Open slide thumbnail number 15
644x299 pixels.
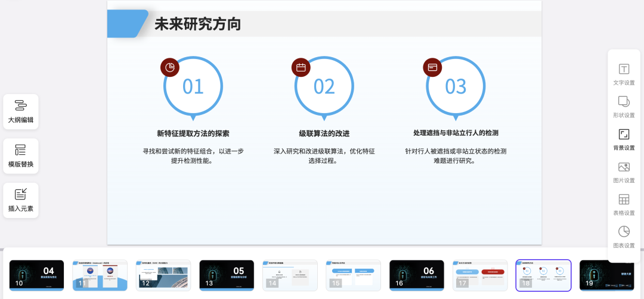click(354, 275)
